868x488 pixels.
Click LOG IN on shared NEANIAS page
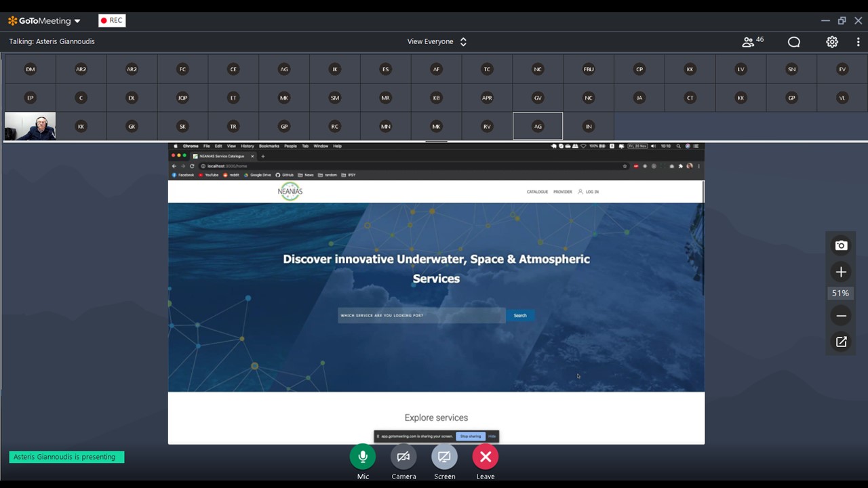pyautogui.click(x=589, y=192)
